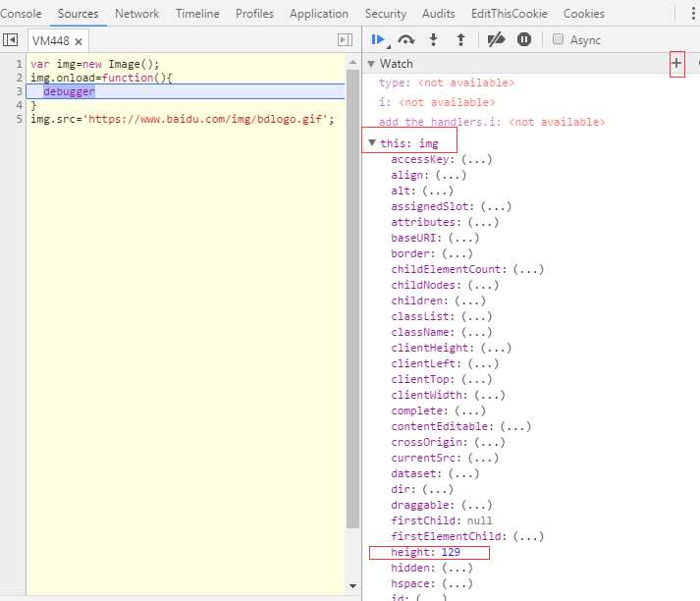Click the highlighted debugger statement
The image size is (700, 601).
tap(69, 91)
